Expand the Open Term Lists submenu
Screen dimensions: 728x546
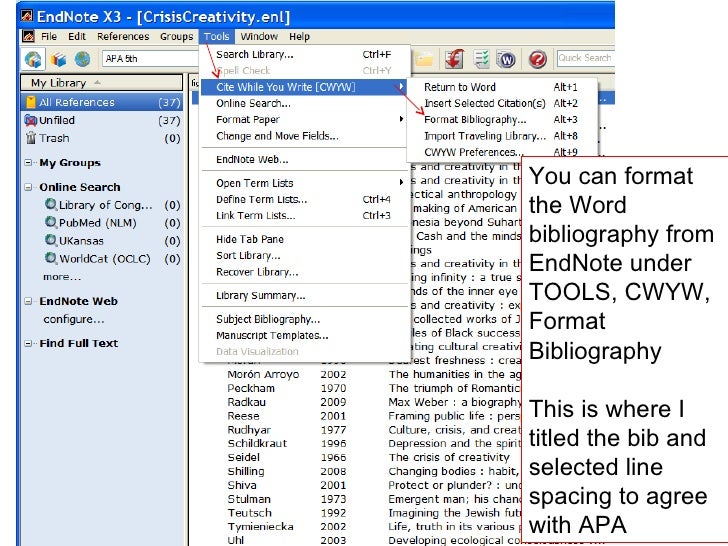[x=303, y=183]
